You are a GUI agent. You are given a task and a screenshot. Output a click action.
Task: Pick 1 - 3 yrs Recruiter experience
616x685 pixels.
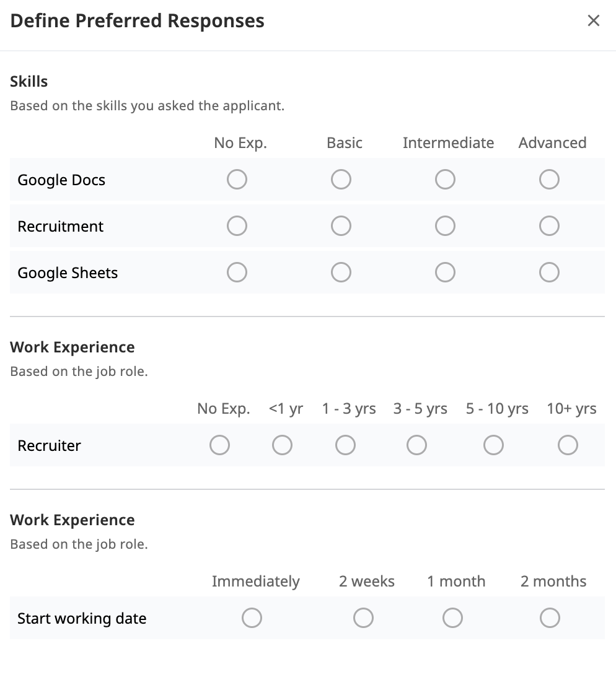[x=345, y=445]
